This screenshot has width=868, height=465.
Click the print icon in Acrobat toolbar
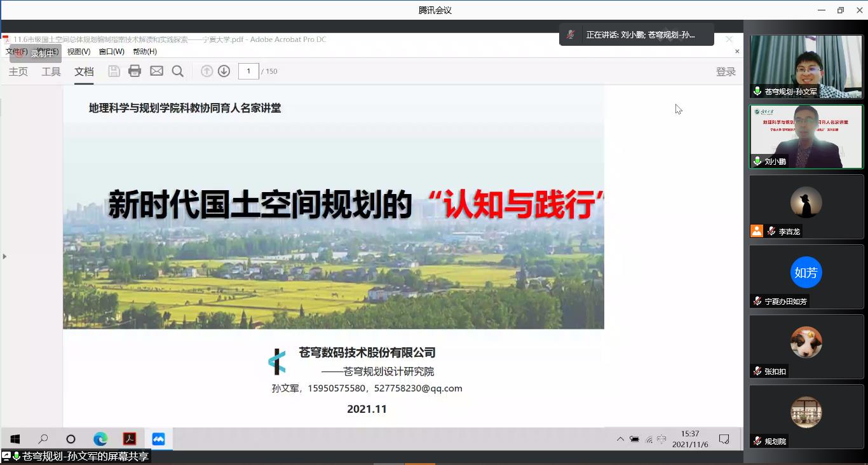[x=135, y=71]
